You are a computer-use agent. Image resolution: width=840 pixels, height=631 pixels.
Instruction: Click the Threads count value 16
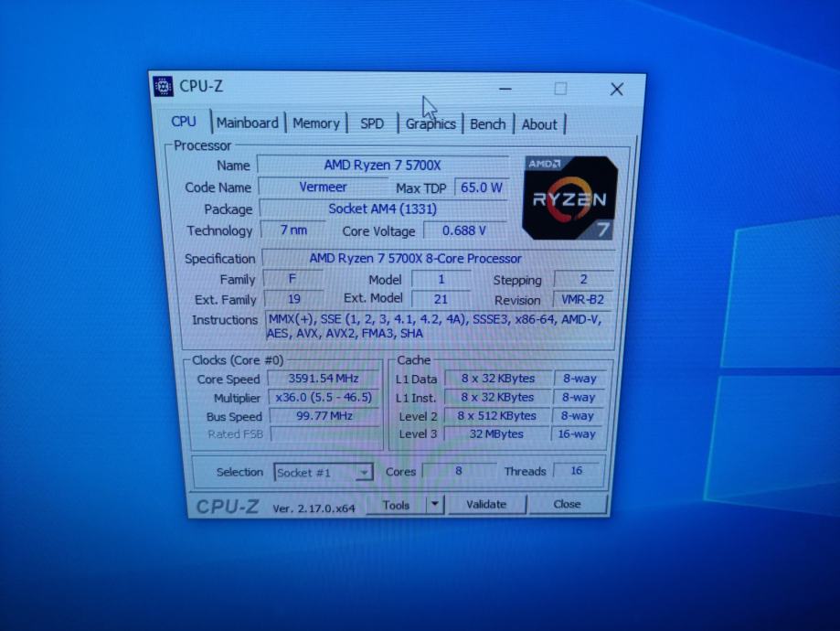pos(577,471)
